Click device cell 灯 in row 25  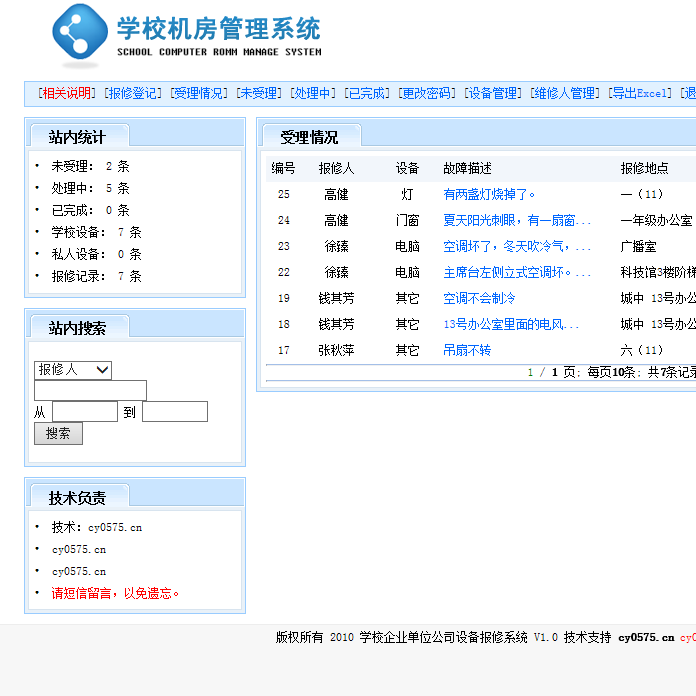pyautogui.click(x=407, y=194)
